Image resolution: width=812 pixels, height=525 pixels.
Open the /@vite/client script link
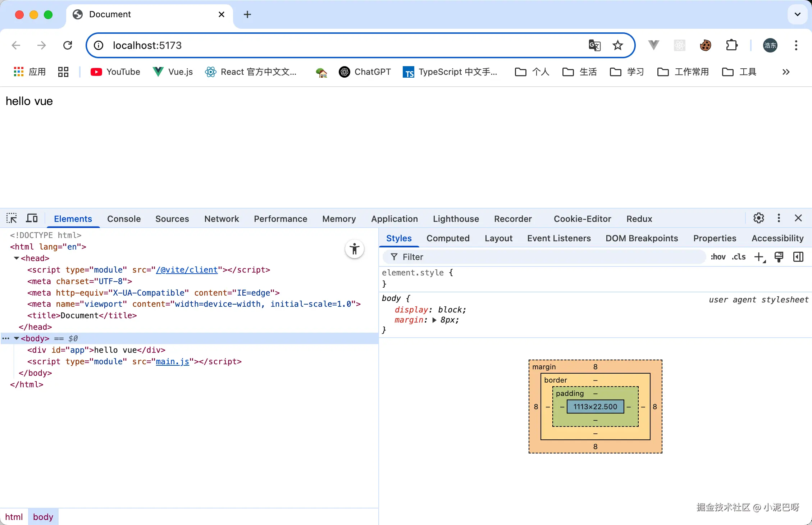(x=187, y=270)
